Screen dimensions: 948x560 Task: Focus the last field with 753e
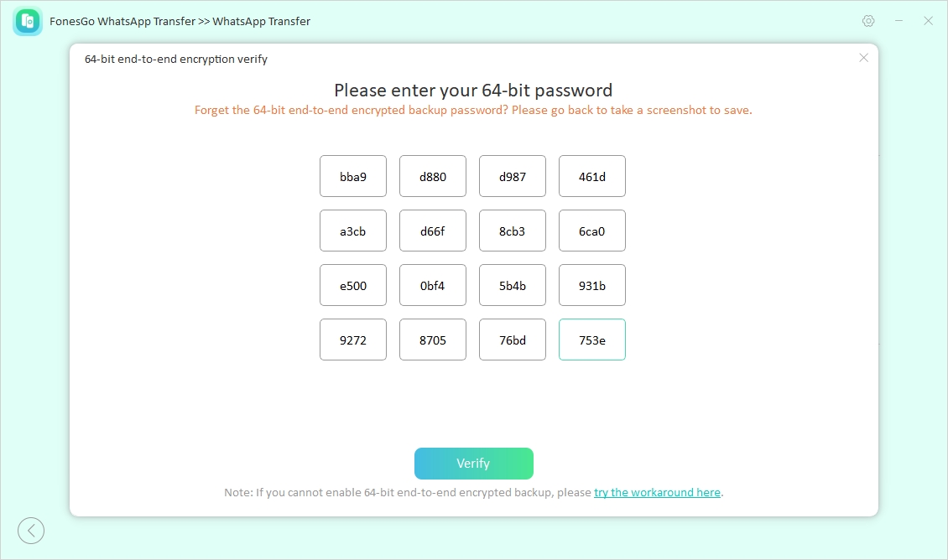pyautogui.click(x=592, y=340)
